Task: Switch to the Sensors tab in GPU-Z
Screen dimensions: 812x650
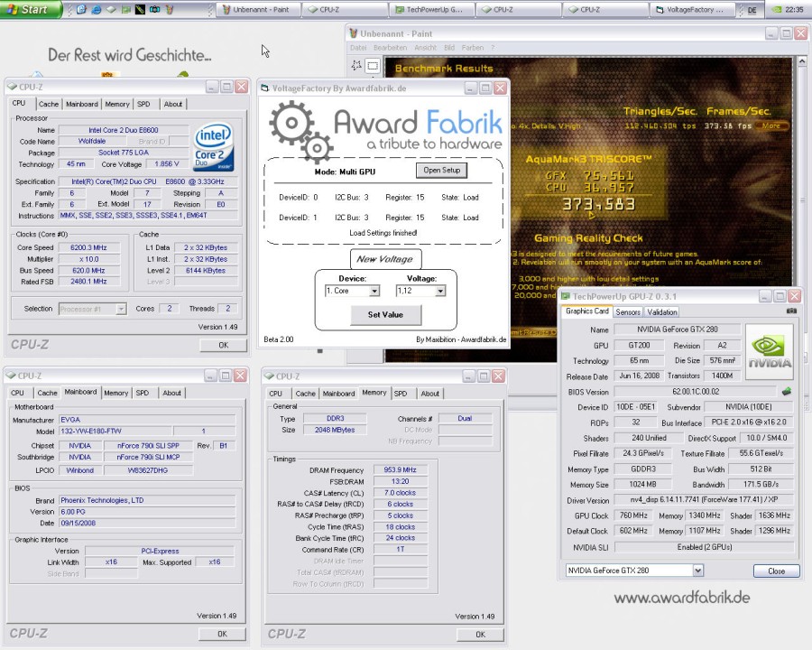Action: 628,312
